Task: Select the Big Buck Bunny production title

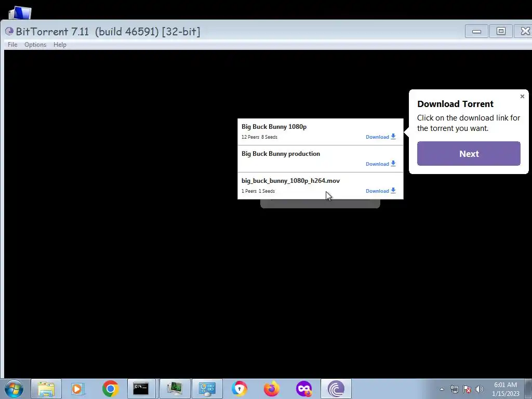Action: 281,154
